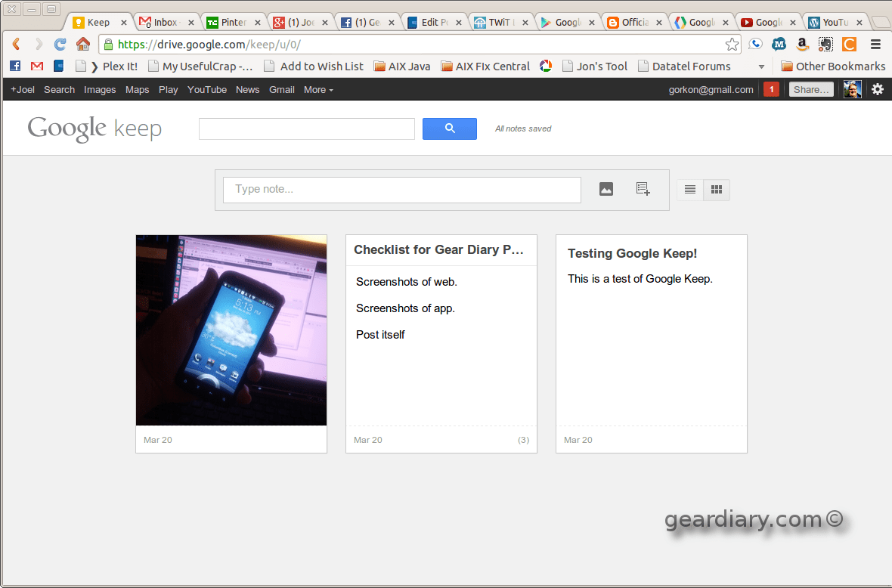Open Google settings gear icon
This screenshot has width=892, height=588.
[x=877, y=89]
